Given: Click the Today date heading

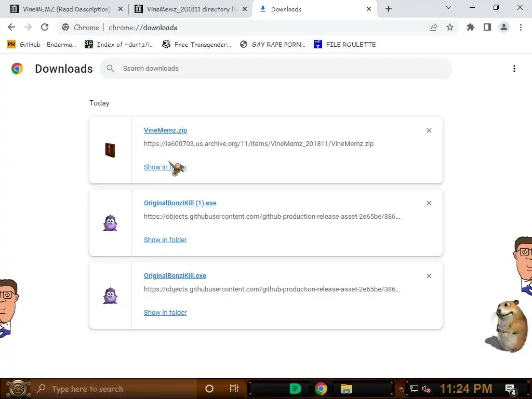Looking at the screenshot, I should [x=99, y=103].
